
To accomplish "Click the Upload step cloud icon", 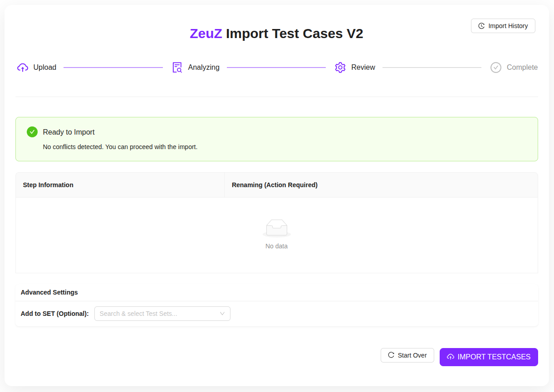I will pyautogui.click(x=23, y=68).
